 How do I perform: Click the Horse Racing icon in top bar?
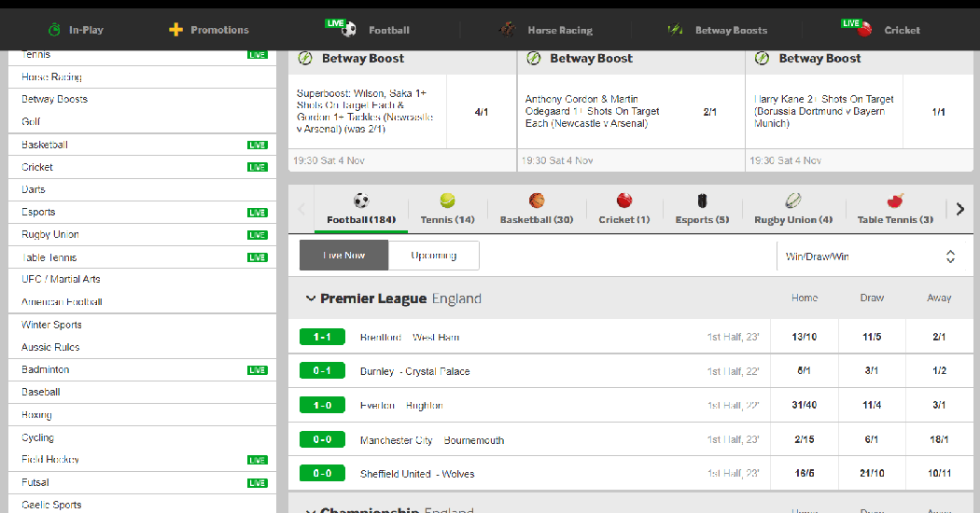(x=508, y=29)
